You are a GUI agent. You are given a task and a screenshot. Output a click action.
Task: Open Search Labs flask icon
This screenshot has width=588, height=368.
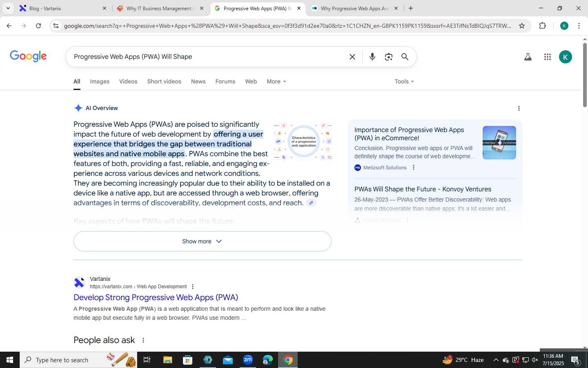(x=528, y=57)
